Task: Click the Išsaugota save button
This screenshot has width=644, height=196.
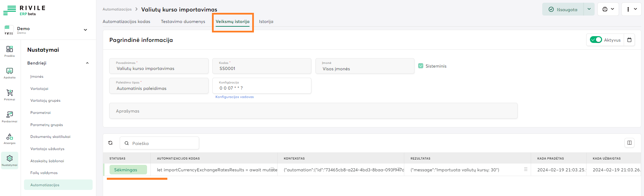Action: (x=563, y=9)
